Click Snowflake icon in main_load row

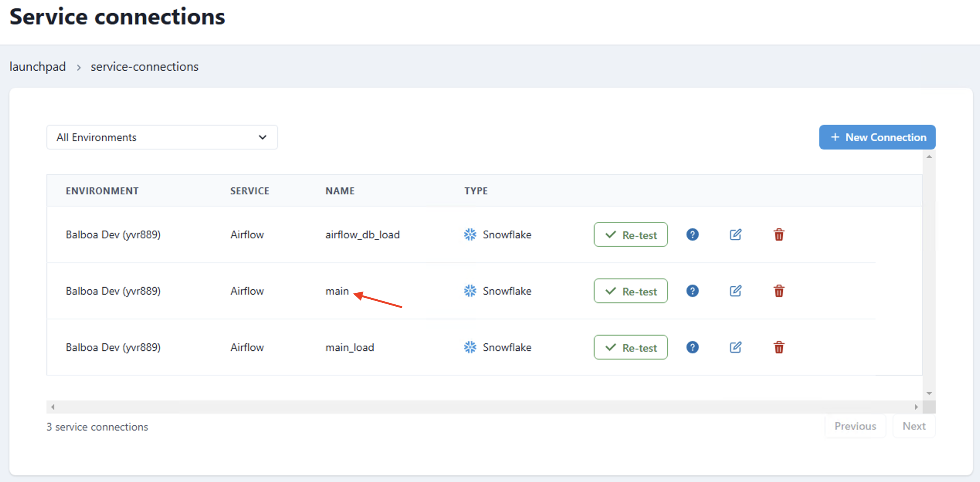(x=470, y=347)
